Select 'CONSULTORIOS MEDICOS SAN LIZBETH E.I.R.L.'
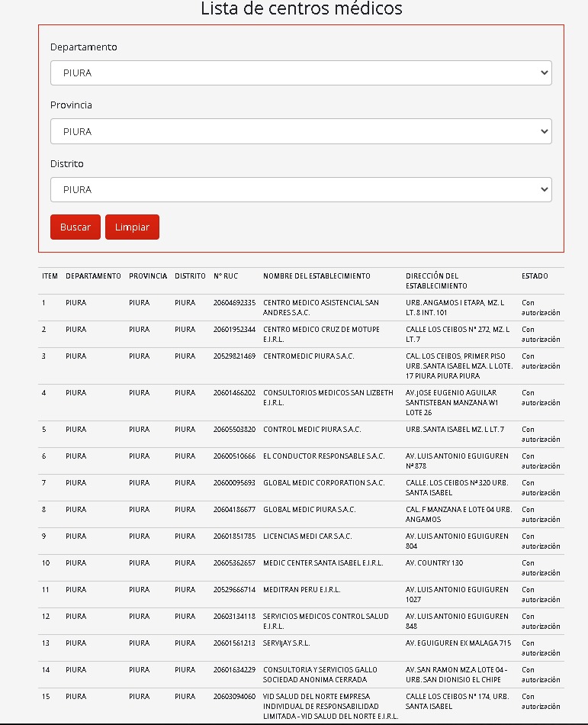Image resolution: width=588 pixels, height=725 pixels. tap(328, 398)
